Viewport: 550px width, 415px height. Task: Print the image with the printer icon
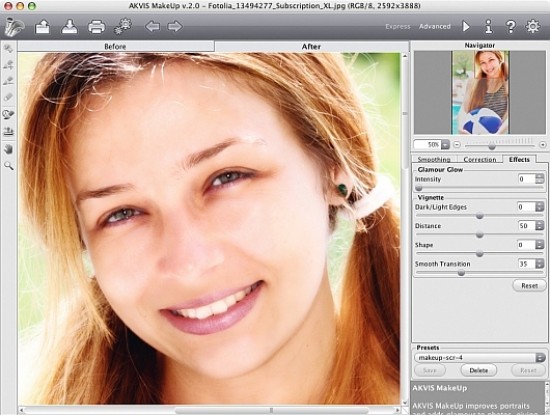(96, 27)
